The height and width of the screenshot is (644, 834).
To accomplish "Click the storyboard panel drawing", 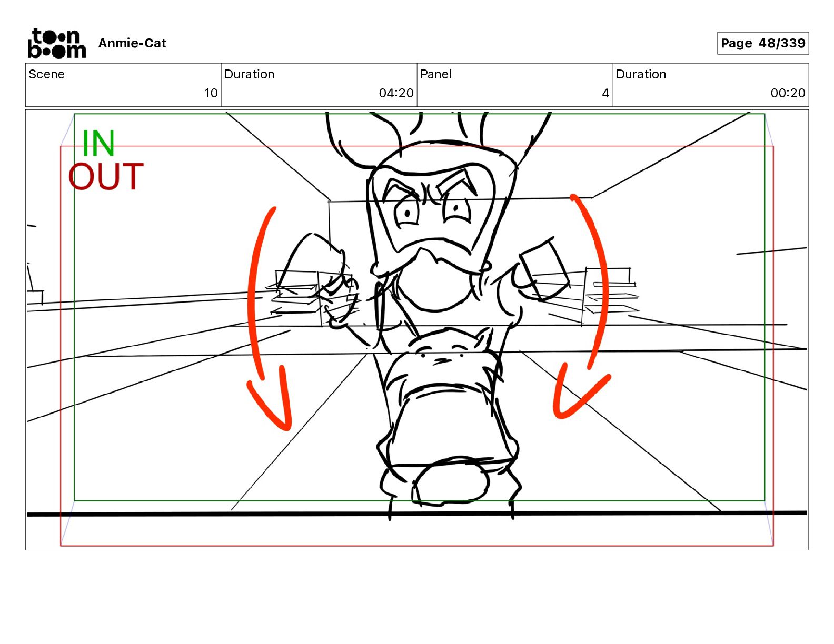I will tap(417, 330).
